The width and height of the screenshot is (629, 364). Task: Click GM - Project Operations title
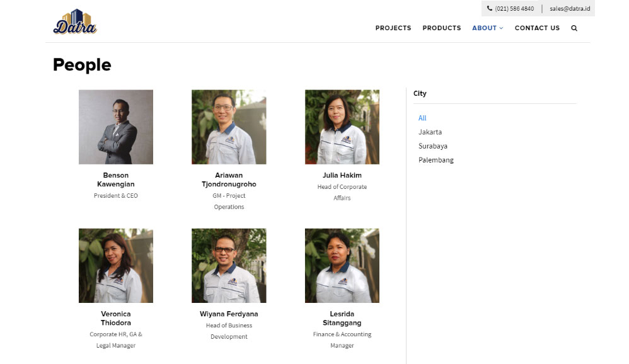point(229,202)
